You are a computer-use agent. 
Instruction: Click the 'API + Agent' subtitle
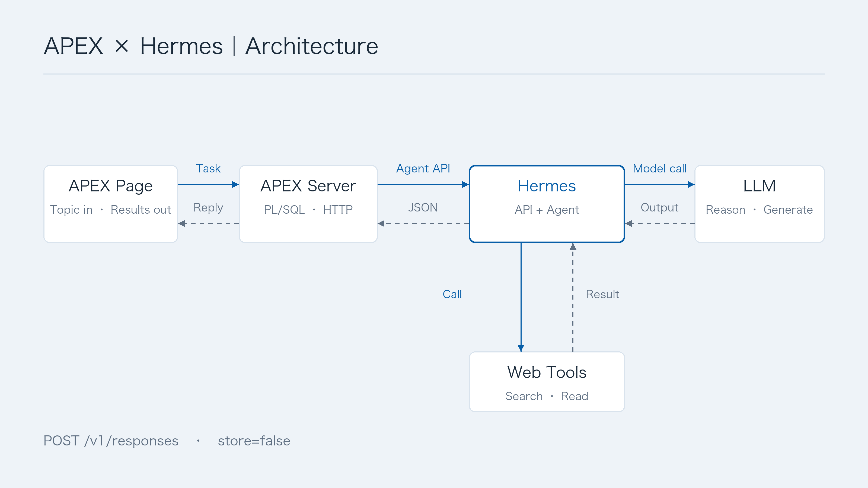point(547,210)
